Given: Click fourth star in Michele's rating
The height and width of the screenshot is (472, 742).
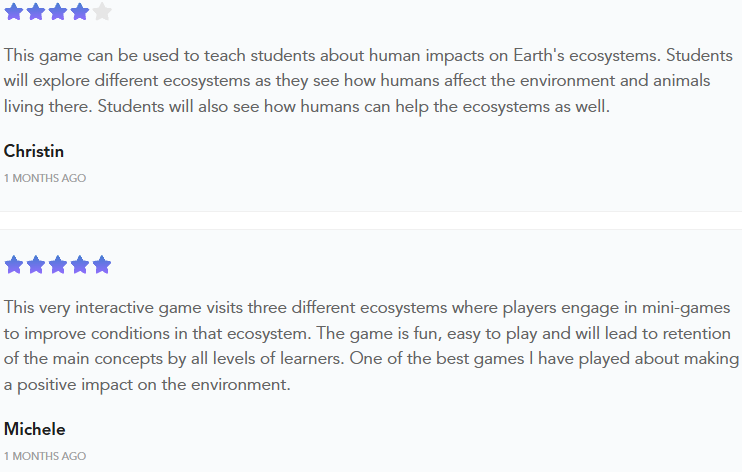Looking at the screenshot, I should click(x=80, y=265).
